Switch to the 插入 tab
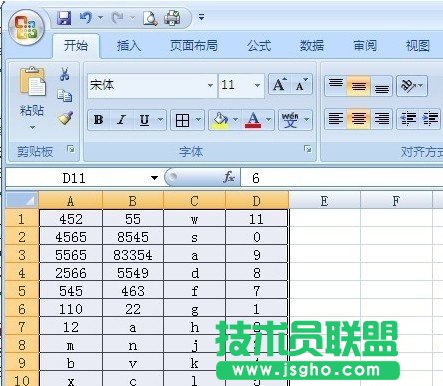 [129, 45]
